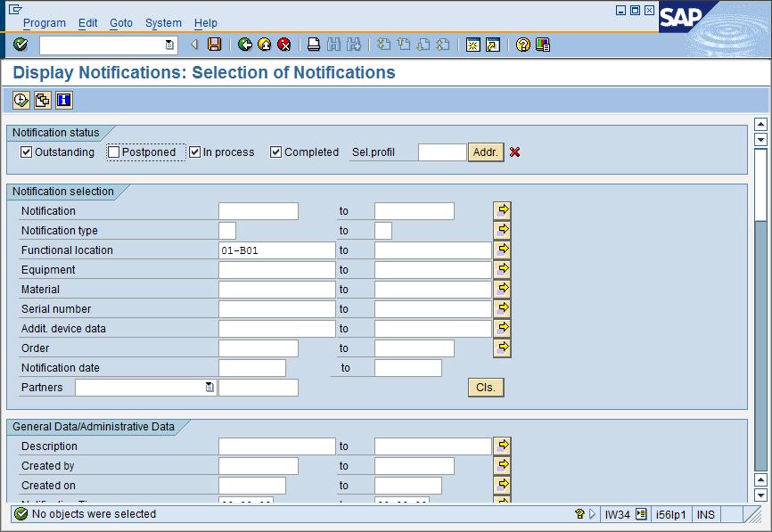Click the Execute clock icon
This screenshot has width=772, height=532.
pyautogui.click(x=21, y=101)
